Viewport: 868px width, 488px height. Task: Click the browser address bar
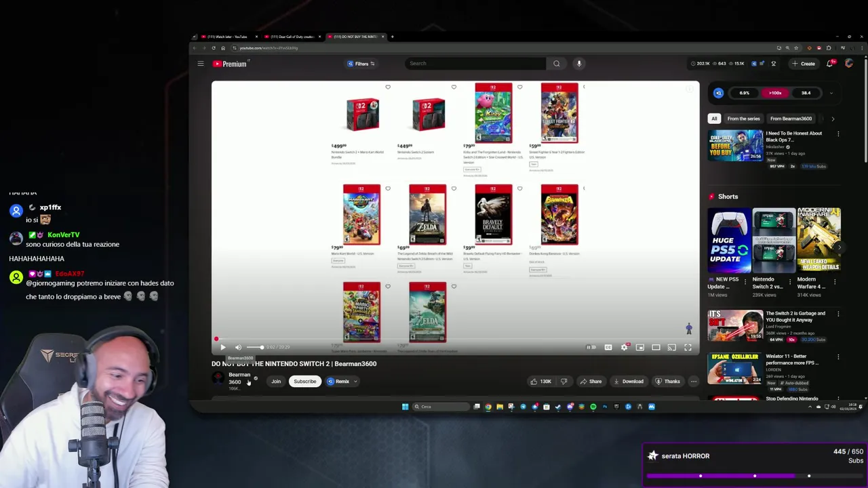coord(502,48)
